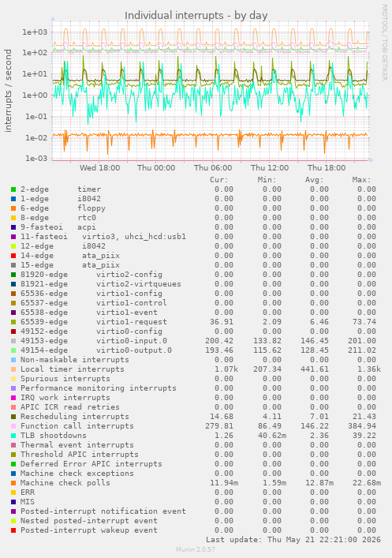Click the cyan swatch for TLB shootdowns
The width and height of the screenshot is (392, 558).
pyautogui.click(x=13, y=436)
